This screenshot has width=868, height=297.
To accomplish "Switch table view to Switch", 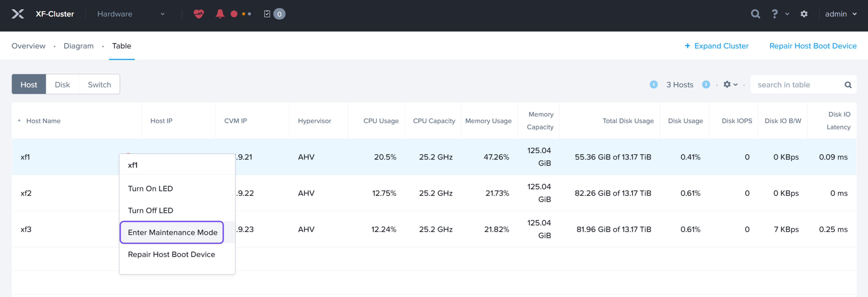I will coord(99,85).
